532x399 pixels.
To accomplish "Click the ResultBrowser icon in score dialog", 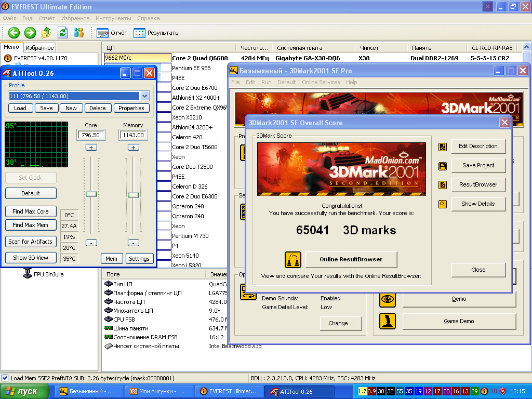I will pos(443,185).
